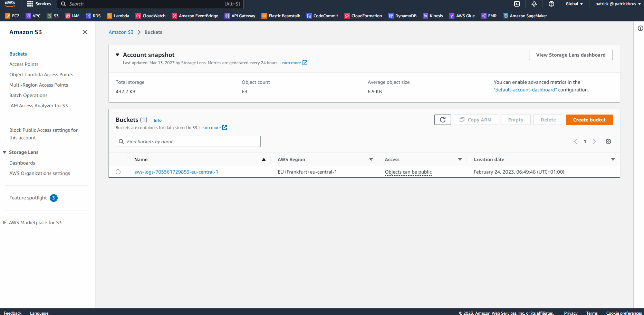Open the aws-logs-705561729853-eu-central-1 bucket link
The image size is (644, 315).
176,172
